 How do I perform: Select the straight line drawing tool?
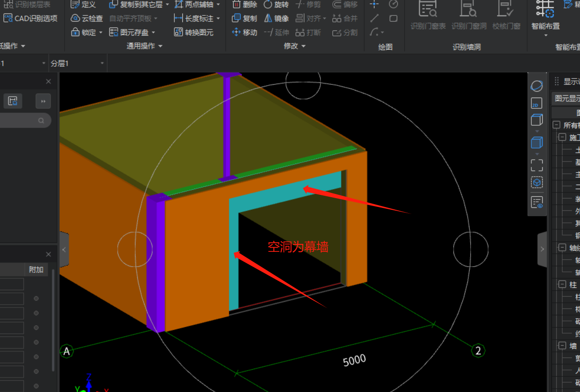[374, 18]
